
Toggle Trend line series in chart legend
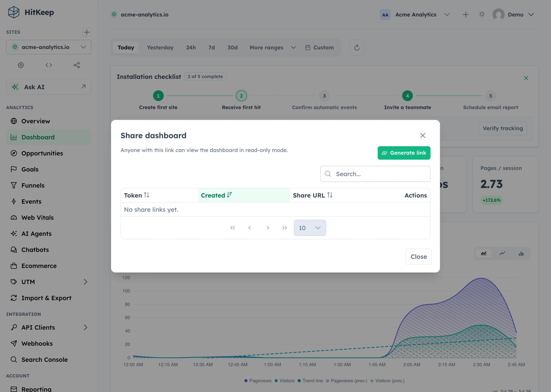coord(310,381)
